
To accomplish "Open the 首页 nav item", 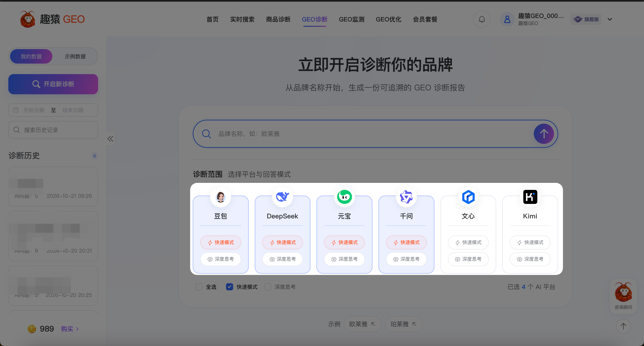I will click(x=212, y=19).
